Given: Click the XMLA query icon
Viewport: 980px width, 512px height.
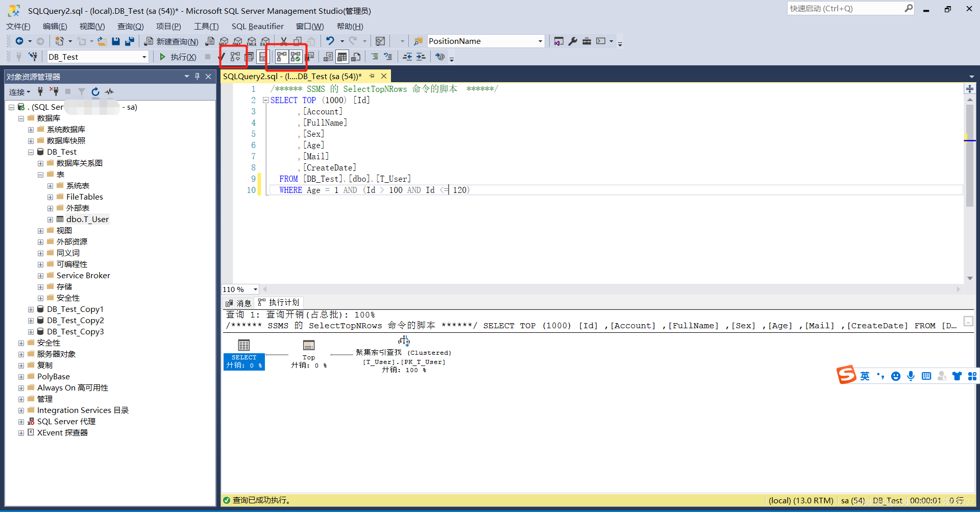Looking at the screenshot, I should [252, 41].
